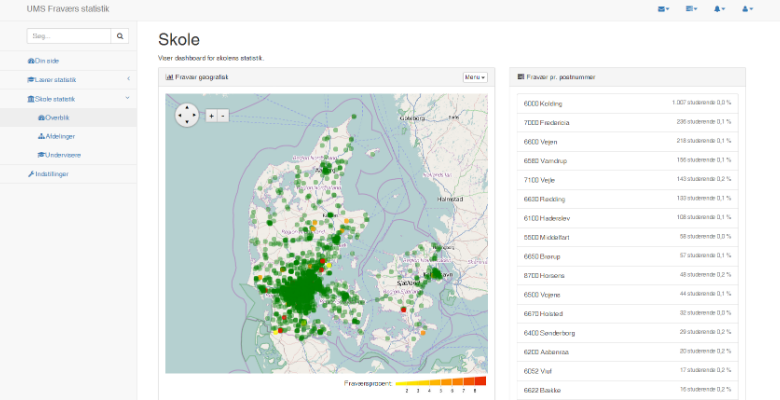Open the Mere dropdown on map panel
This screenshot has width=780, height=400.
coord(475,77)
